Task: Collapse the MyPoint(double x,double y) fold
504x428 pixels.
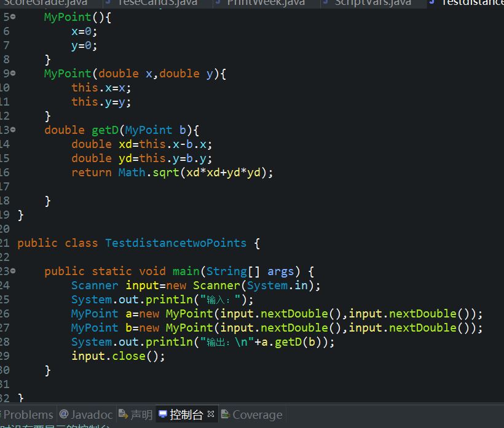Action: tap(13, 73)
